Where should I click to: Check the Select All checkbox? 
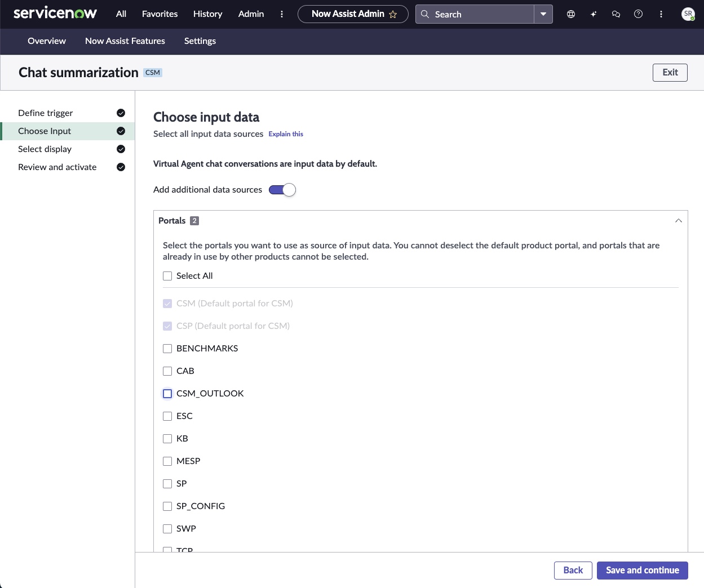tap(167, 276)
